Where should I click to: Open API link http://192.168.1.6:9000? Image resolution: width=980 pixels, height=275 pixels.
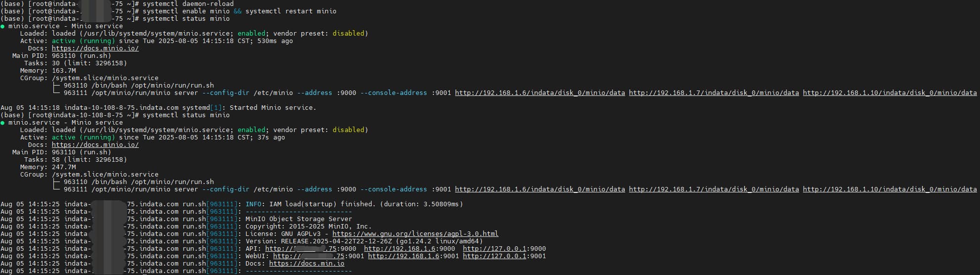coord(409,248)
